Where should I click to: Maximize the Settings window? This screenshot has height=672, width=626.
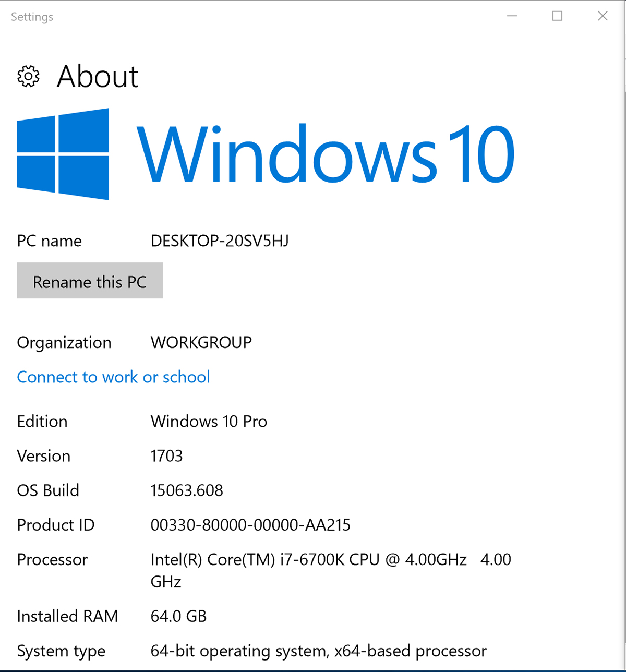[557, 16]
